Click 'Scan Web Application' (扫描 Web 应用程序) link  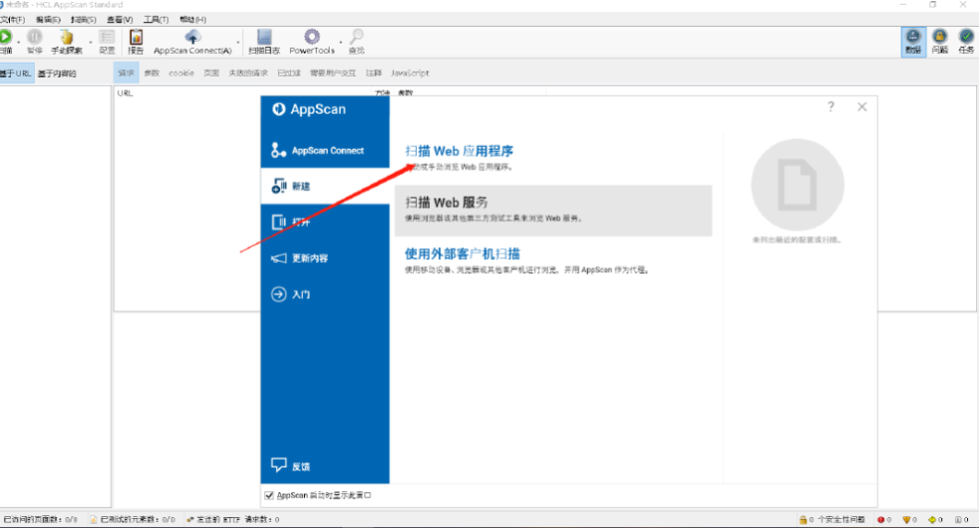459,151
